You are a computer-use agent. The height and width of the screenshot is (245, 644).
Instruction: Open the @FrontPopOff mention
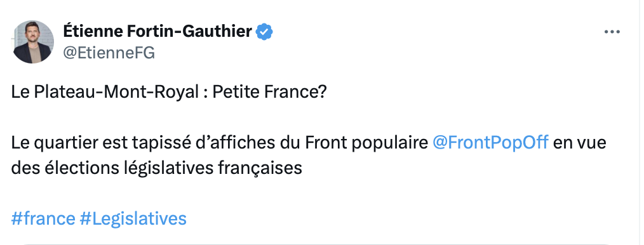click(x=490, y=142)
